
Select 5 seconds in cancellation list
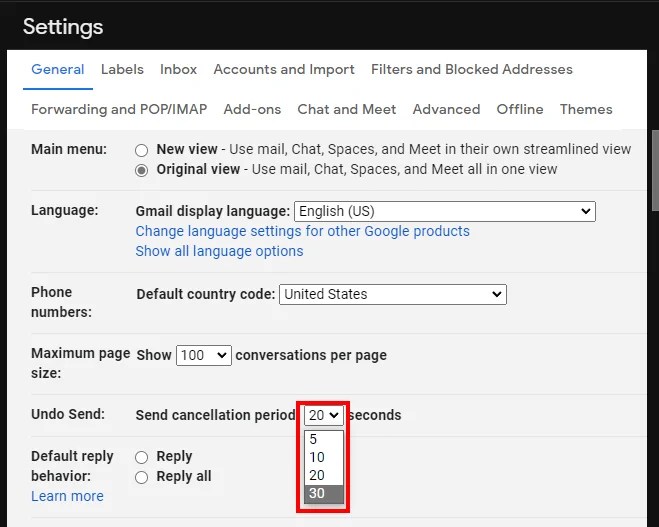coord(324,439)
